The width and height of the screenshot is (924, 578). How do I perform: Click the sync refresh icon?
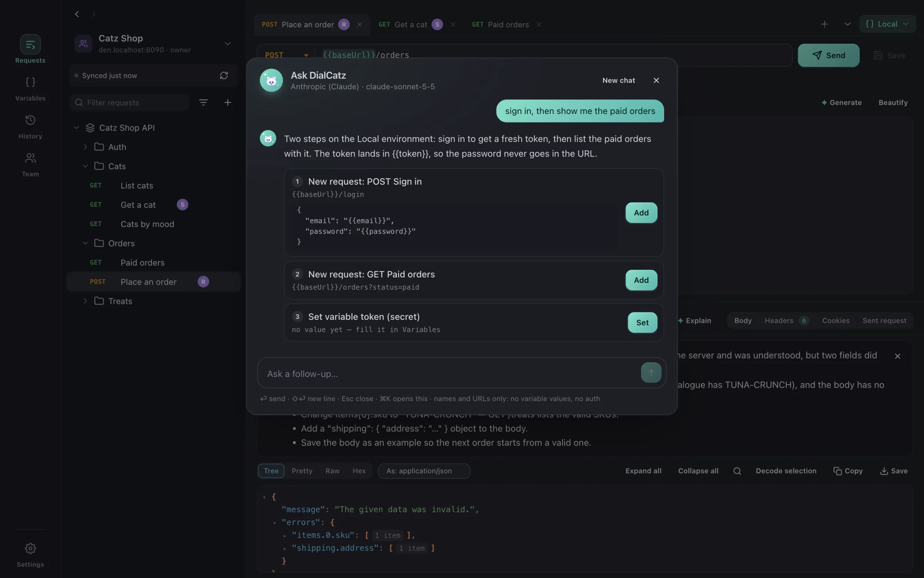[224, 76]
